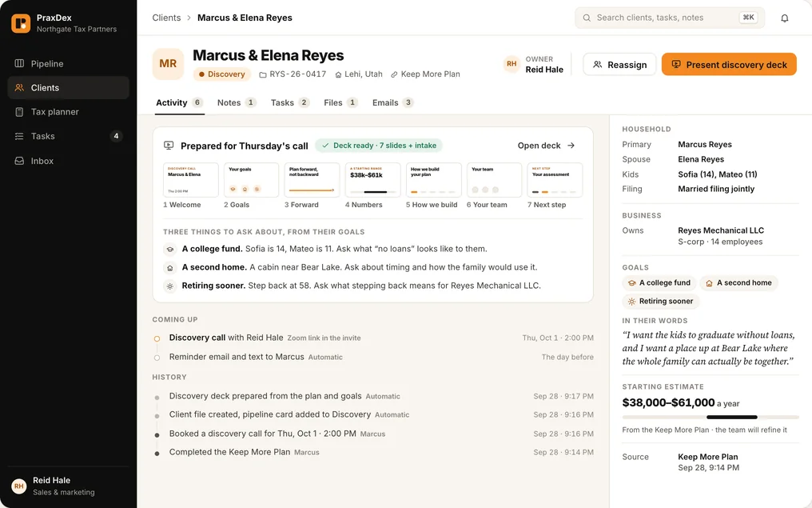Click Retiring sooner goal chip
The width and height of the screenshot is (812, 508).
[661, 301]
